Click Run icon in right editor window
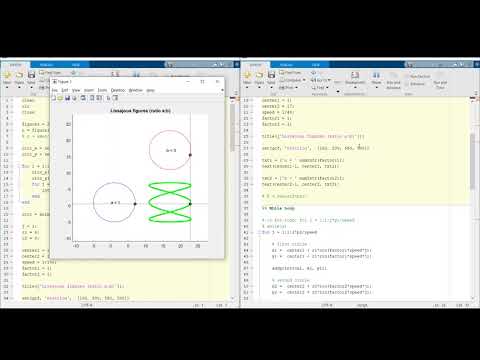Viewport: 480px width, 360px height. coord(376,75)
